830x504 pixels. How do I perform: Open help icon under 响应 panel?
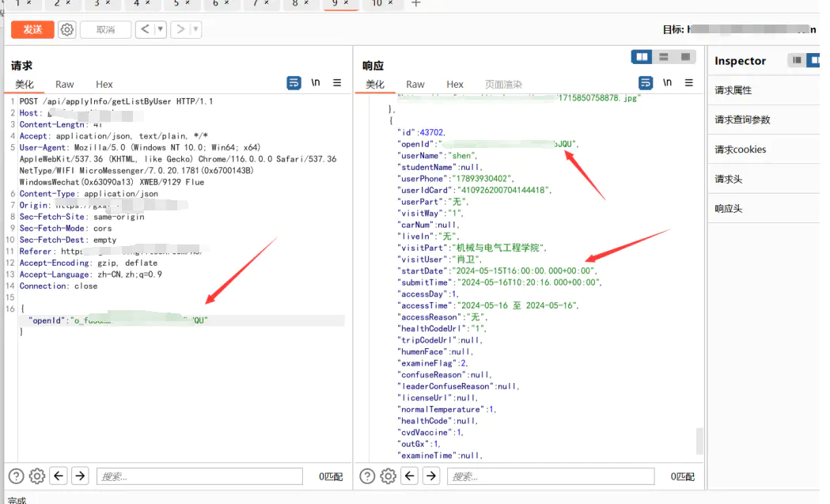pos(367,476)
